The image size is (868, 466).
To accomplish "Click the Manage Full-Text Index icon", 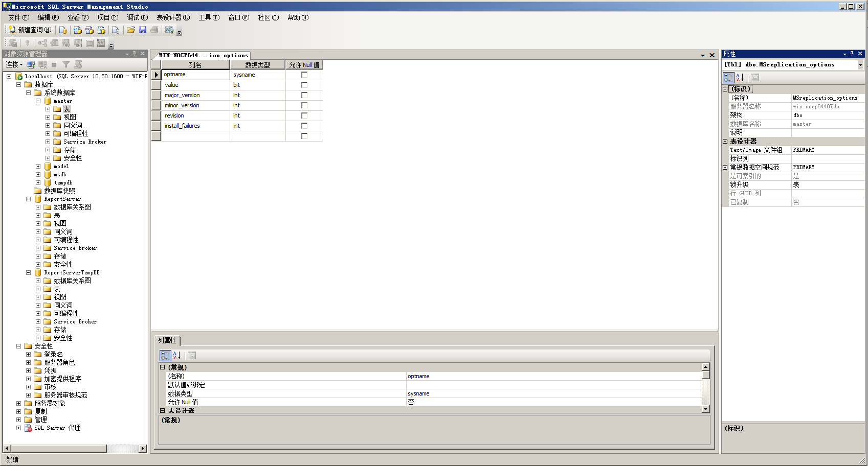I will (x=66, y=43).
